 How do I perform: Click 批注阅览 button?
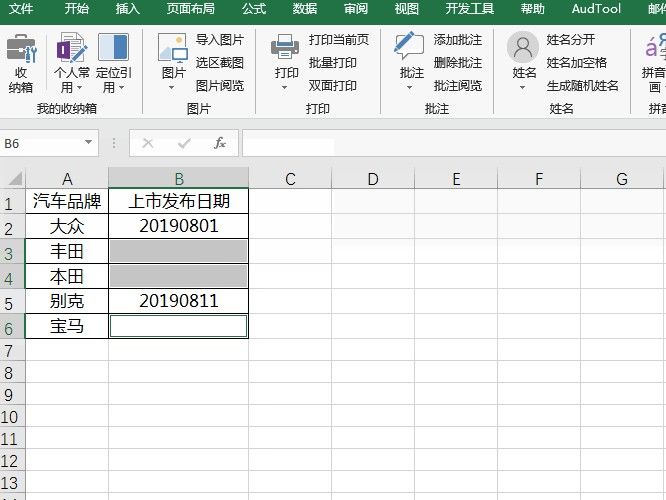pyautogui.click(x=458, y=86)
